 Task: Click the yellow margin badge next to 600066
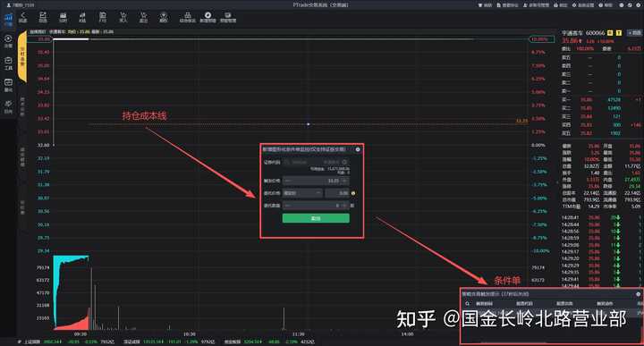[610, 33]
